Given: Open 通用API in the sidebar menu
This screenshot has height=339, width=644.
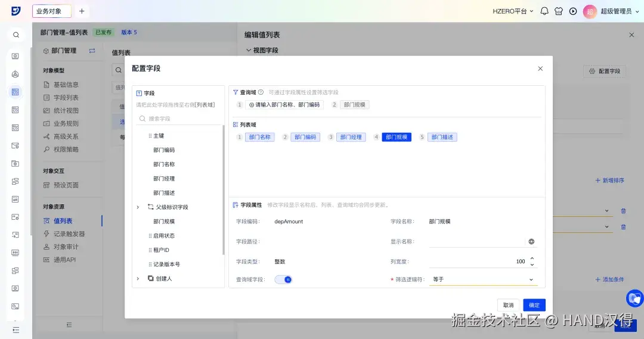Looking at the screenshot, I should (x=64, y=260).
